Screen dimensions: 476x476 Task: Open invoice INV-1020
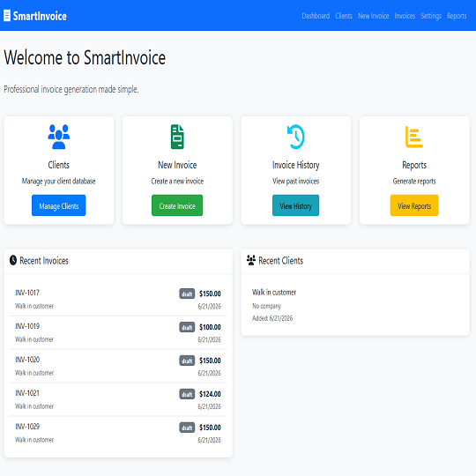[118, 366]
